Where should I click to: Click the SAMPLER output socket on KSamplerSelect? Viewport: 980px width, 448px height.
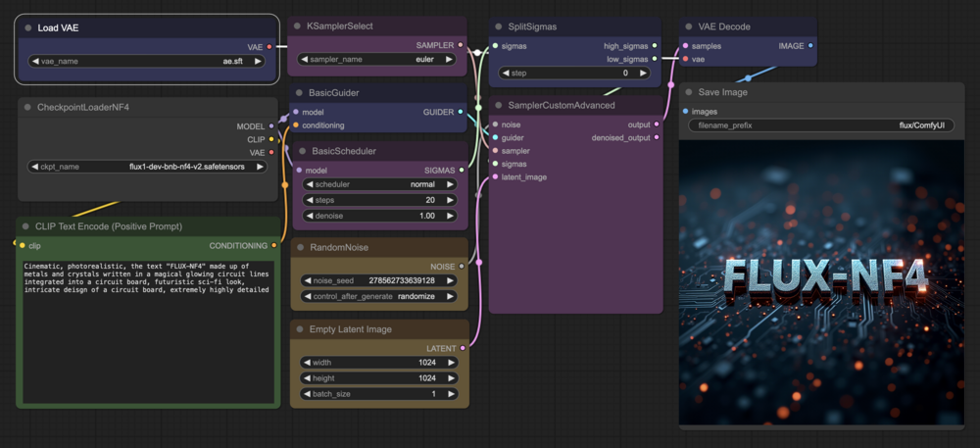pos(461,45)
